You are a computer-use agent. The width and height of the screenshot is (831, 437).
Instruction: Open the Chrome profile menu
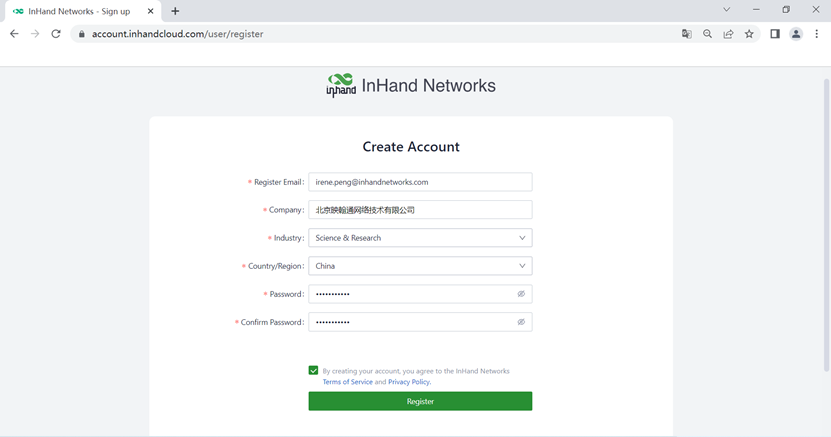pyautogui.click(x=796, y=34)
